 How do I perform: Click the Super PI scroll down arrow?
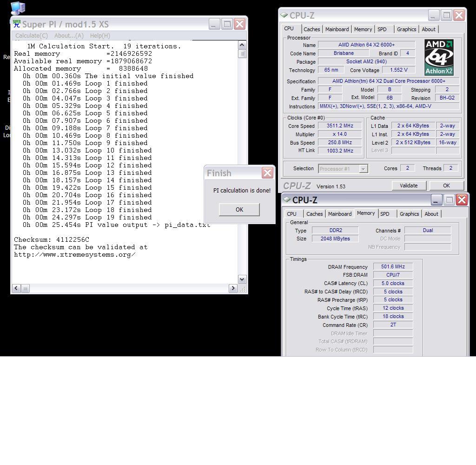(242, 279)
